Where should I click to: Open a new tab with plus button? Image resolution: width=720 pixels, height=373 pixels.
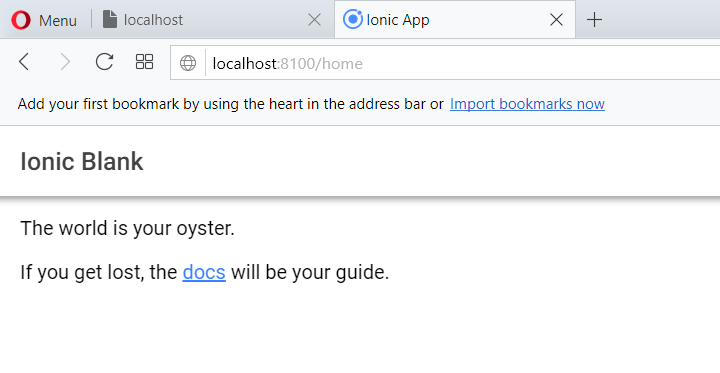pyautogui.click(x=594, y=20)
